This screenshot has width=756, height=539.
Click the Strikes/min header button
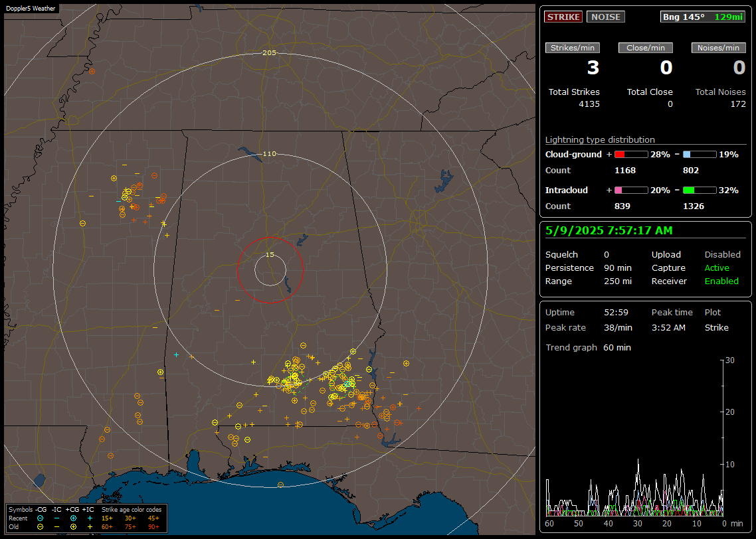[x=572, y=48]
